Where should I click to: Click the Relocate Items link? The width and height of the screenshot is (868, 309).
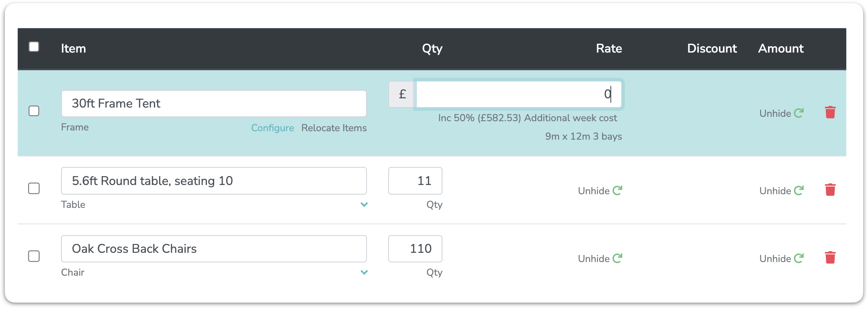tap(334, 128)
